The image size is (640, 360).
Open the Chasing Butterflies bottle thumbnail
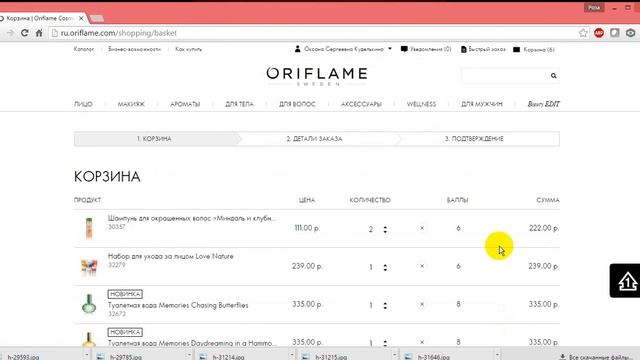click(x=89, y=304)
